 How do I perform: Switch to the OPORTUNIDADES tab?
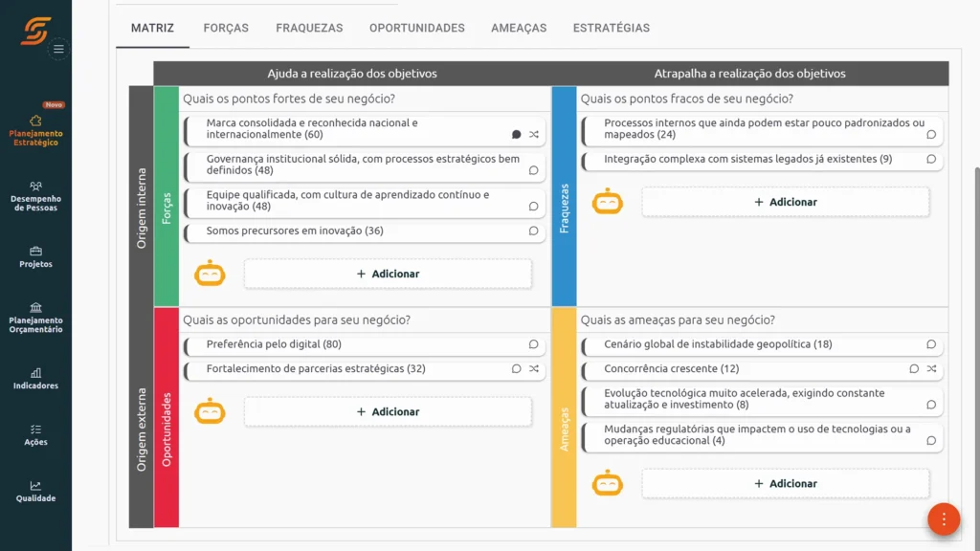pyautogui.click(x=417, y=28)
